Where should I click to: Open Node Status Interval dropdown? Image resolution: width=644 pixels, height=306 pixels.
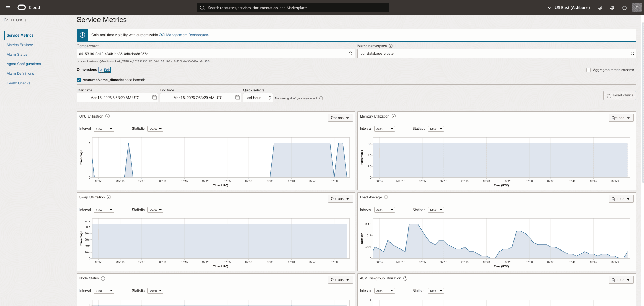pos(104,291)
